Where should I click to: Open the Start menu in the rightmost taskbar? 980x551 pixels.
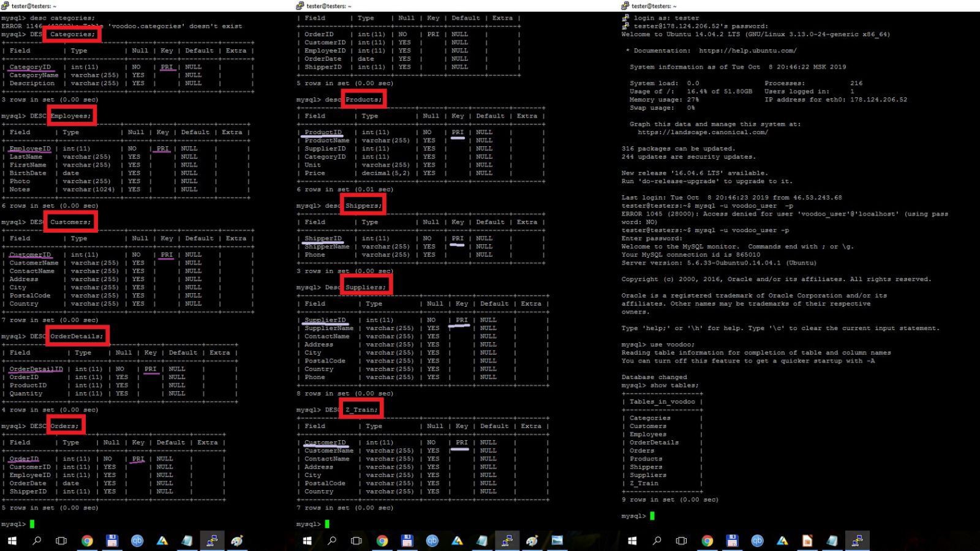click(632, 541)
